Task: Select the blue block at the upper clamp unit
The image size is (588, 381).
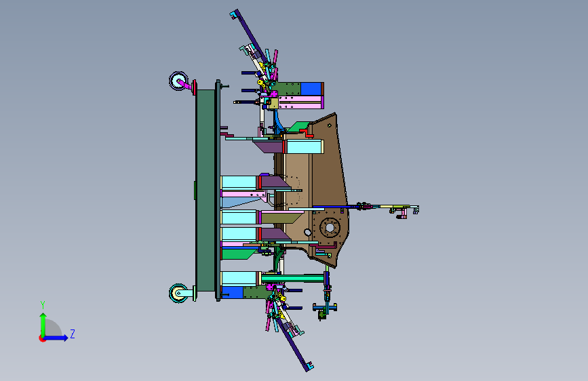Action: [x=311, y=89]
